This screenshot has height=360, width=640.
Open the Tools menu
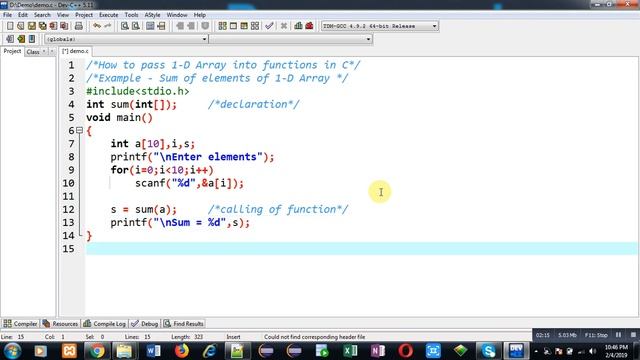point(131,15)
